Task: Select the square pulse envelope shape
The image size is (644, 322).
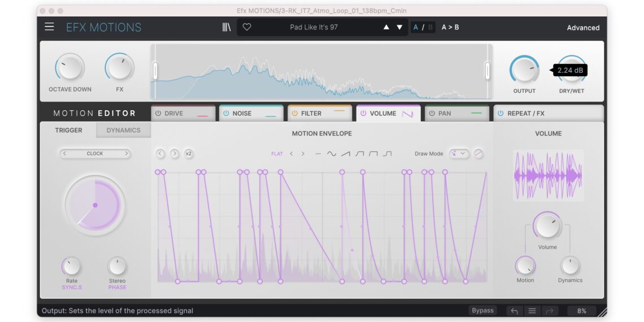Action: coord(373,154)
